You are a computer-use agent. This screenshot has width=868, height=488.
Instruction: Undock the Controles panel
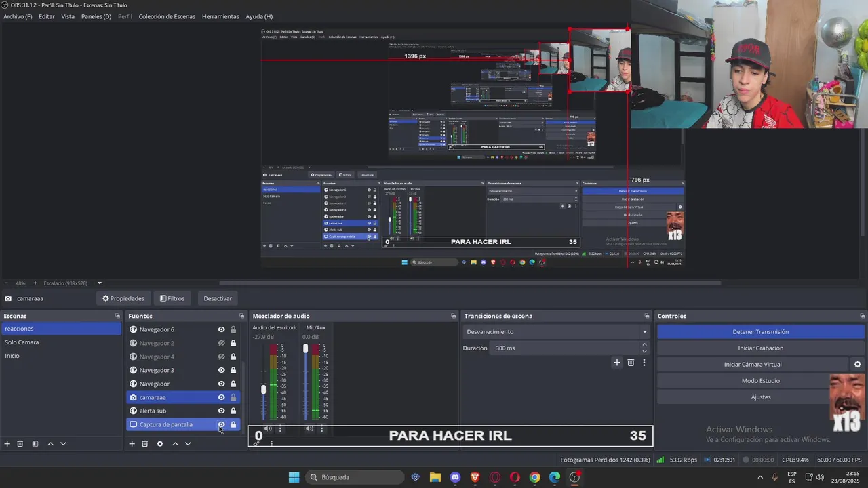tap(863, 316)
